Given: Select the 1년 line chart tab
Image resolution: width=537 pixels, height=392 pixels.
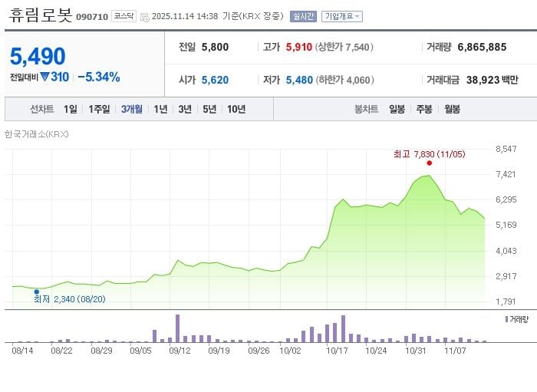Looking at the screenshot, I should point(160,109).
